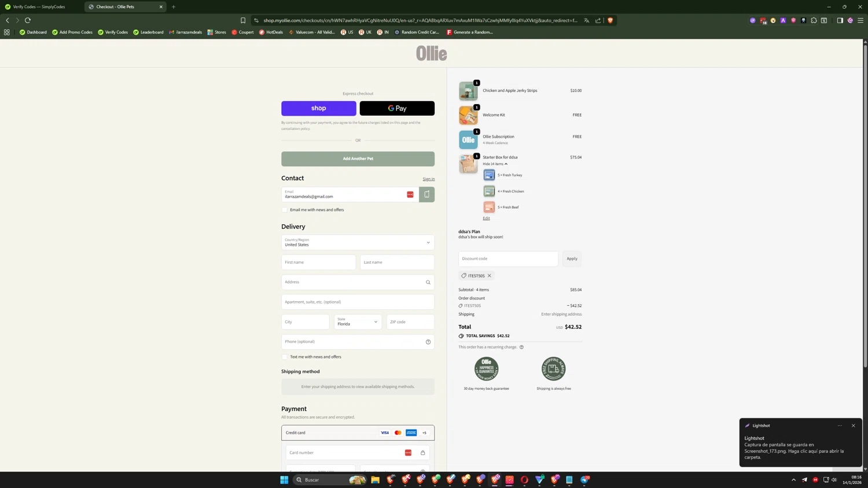Click Edit link under Starter Box items

coord(486,219)
